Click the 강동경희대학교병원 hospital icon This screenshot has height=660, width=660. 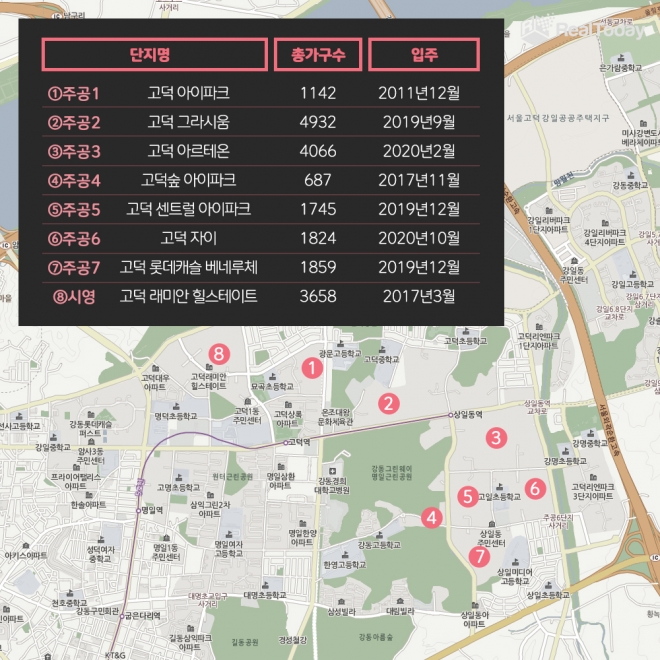pyautogui.click(x=332, y=471)
